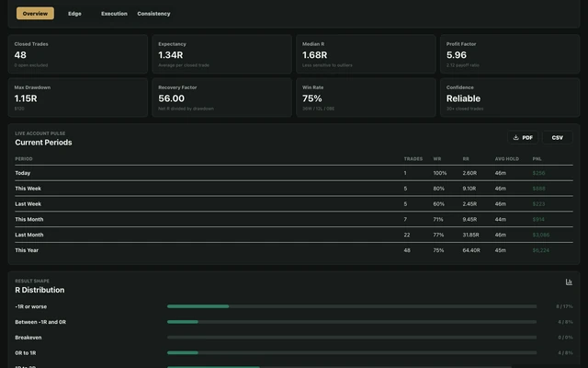Screen dimensions: 588x368
Task: Click the Recovery Factor 56.00 value
Action: pos(172,98)
